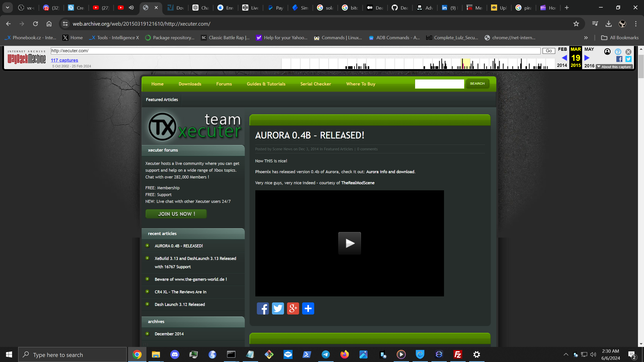This screenshot has height=362, width=644.
Task: Share capture on Facebook in Wayback toolbar
Action: 619,59
